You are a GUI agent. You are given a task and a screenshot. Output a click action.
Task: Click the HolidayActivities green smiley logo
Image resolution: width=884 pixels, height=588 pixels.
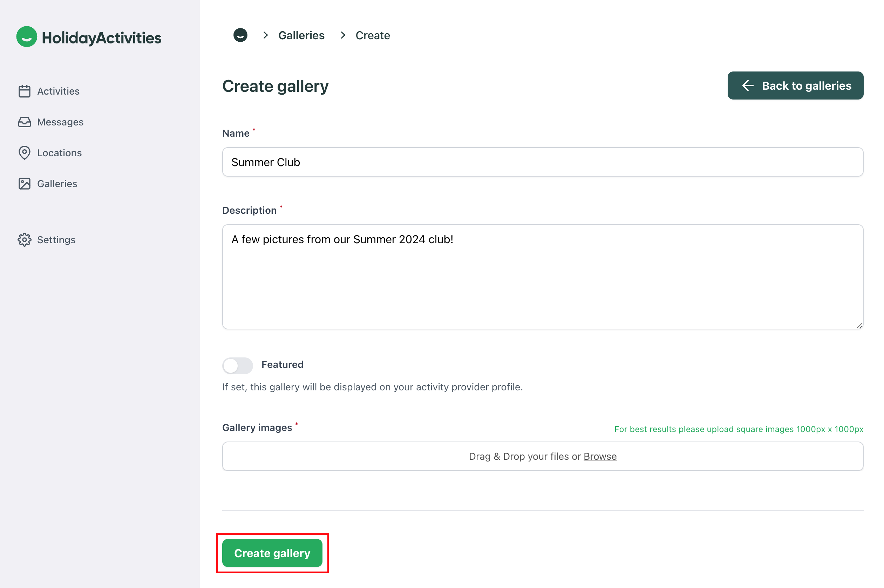pos(27,37)
